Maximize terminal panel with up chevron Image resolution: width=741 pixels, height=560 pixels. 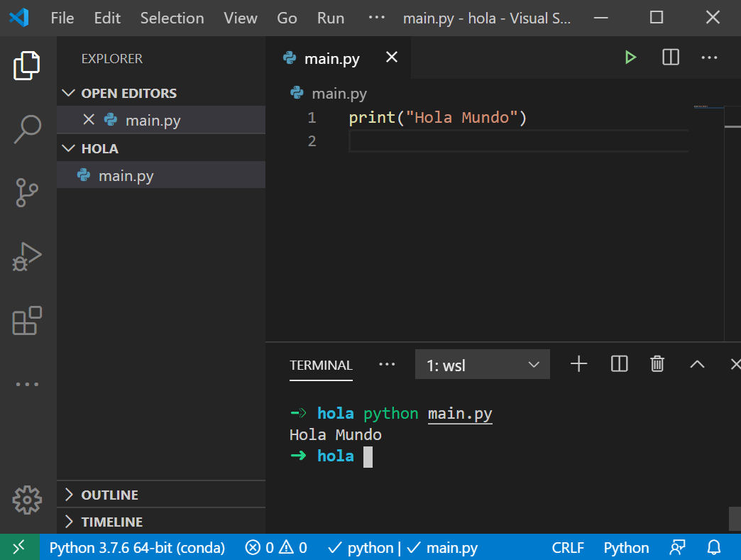coord(697,364)
